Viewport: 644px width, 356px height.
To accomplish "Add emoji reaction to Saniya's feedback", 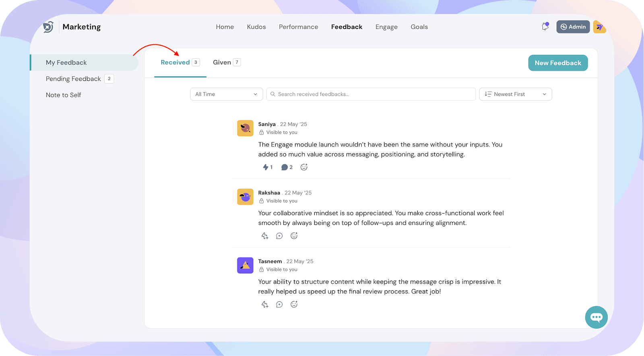I will (x=304, y=167).
